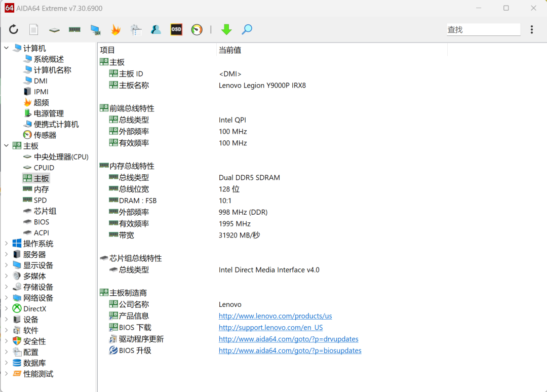The height and width of the screenshot is (392, 547).
Task: Click the search field labeled 查找
Action: (484, 30)
